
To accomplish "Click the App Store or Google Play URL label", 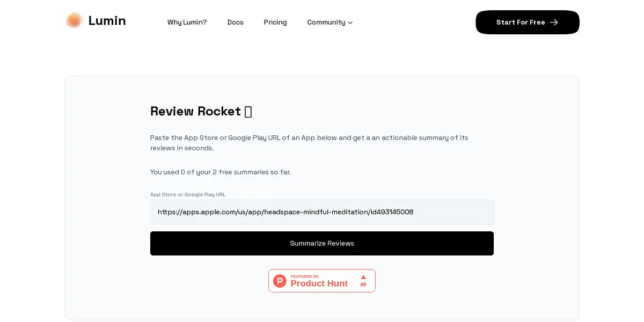I will click(x=187, y=194).
